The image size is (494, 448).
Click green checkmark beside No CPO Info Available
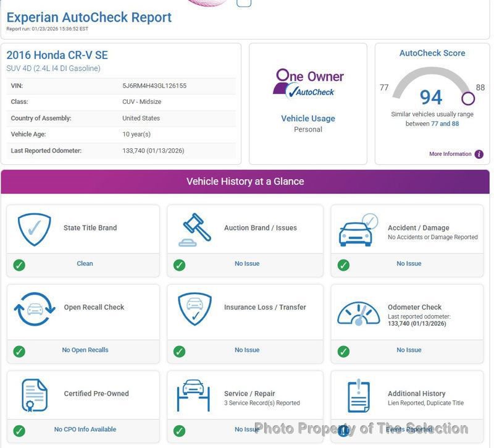(x=19, y=431)
